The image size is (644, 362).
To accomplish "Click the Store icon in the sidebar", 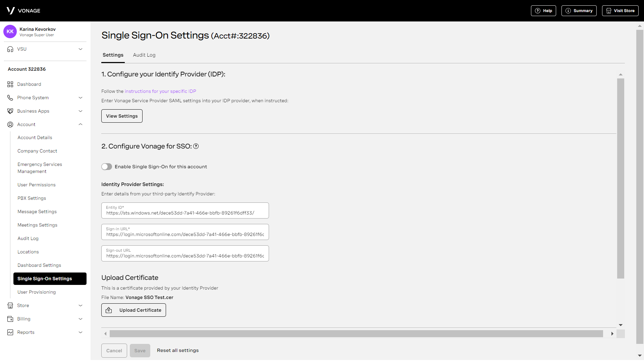I will pos(10,305).
